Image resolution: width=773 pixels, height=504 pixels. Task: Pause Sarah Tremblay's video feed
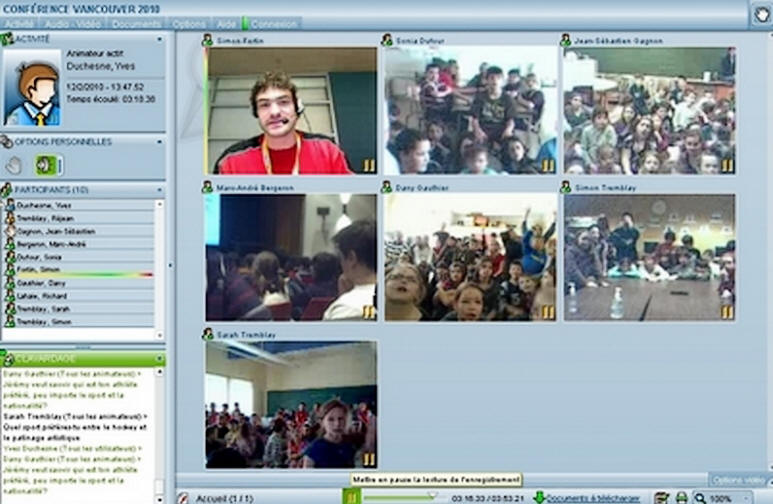[x=369, y=460]
